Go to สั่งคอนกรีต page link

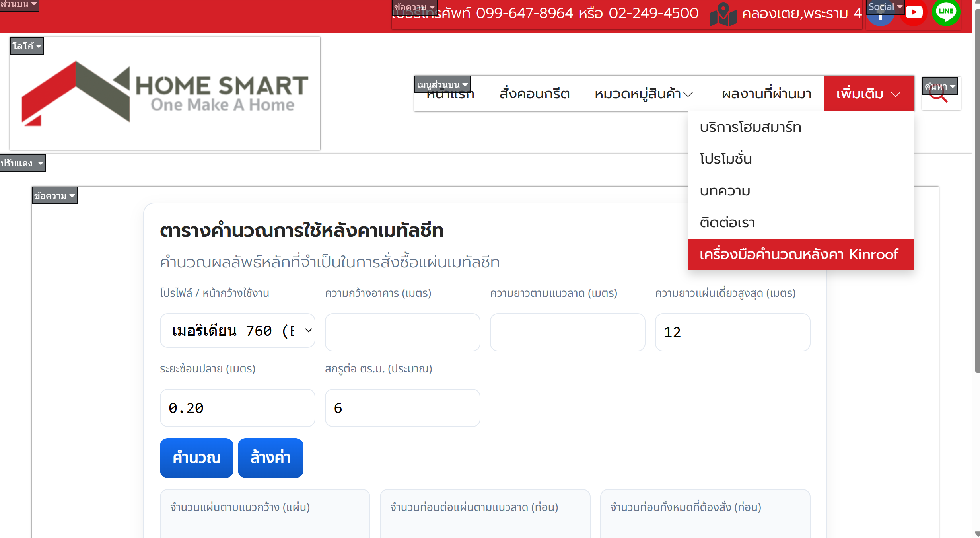coord(534,94)
